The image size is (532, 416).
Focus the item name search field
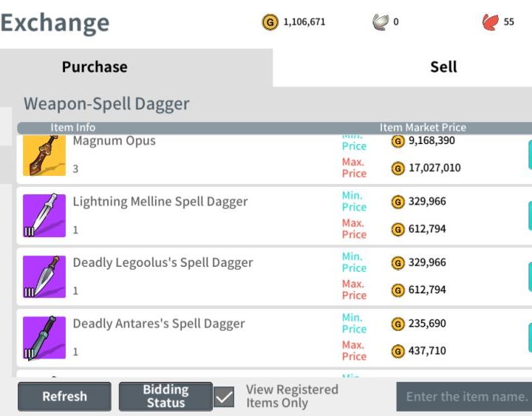click(465, 397)
